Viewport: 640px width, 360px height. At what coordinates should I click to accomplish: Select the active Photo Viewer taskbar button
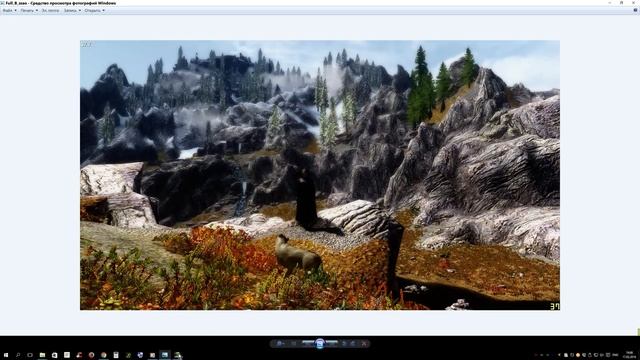165,355
